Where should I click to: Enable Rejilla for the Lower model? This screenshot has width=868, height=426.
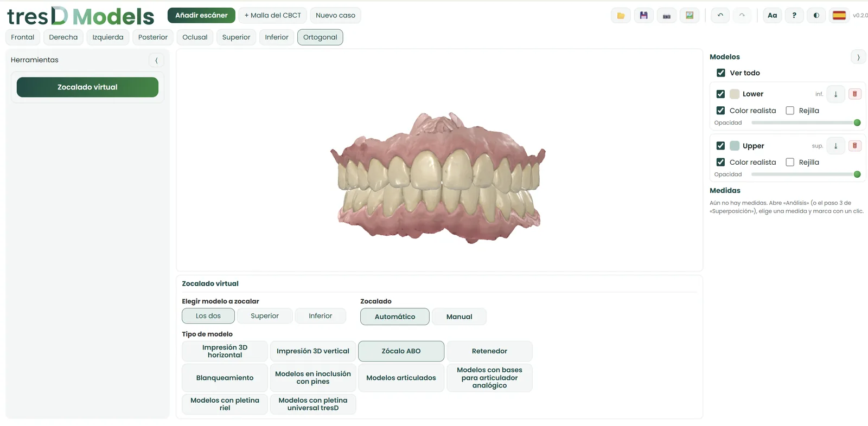point(790,111)
